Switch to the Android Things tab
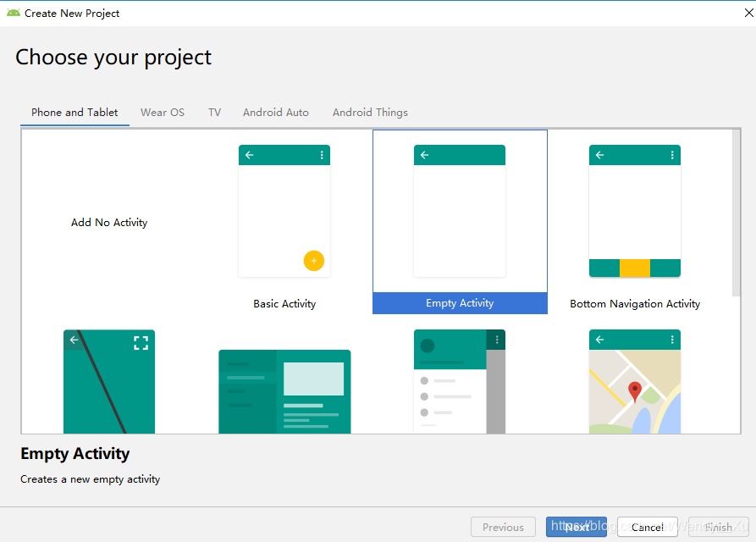 [x=370, y=112]
